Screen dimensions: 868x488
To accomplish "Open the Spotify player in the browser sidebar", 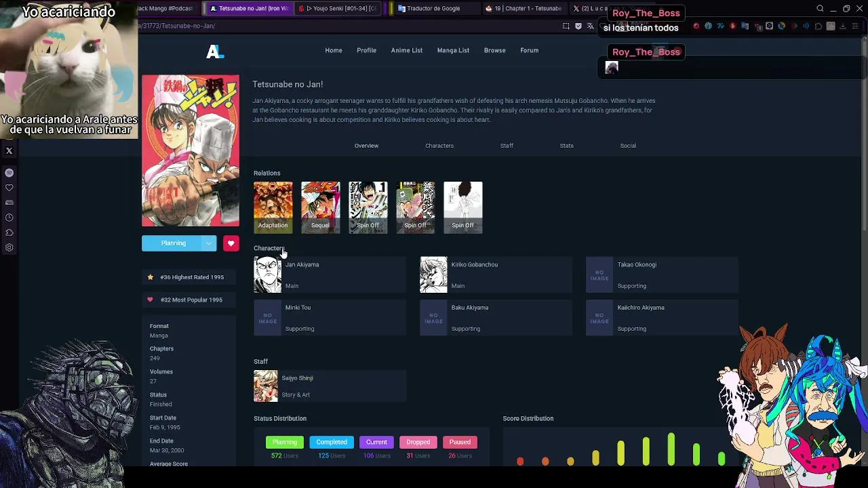I will (9, 173).
